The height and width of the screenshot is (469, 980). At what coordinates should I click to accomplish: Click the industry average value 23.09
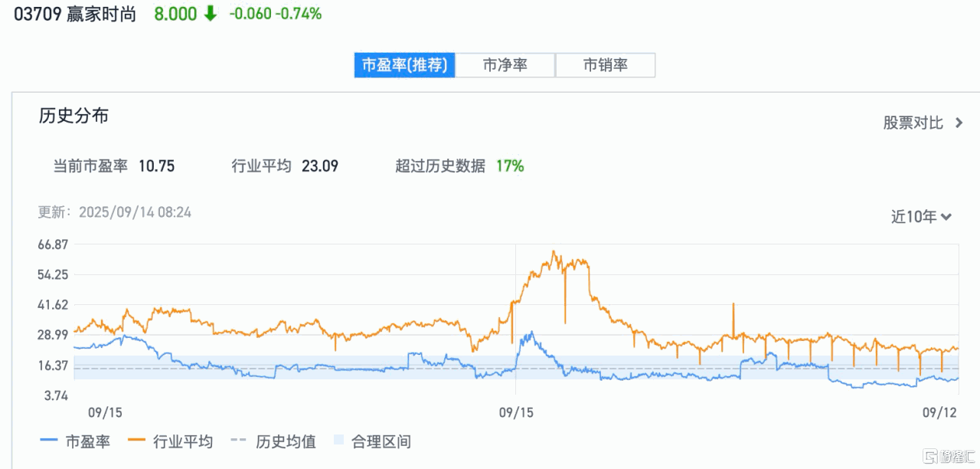(320, 166)
